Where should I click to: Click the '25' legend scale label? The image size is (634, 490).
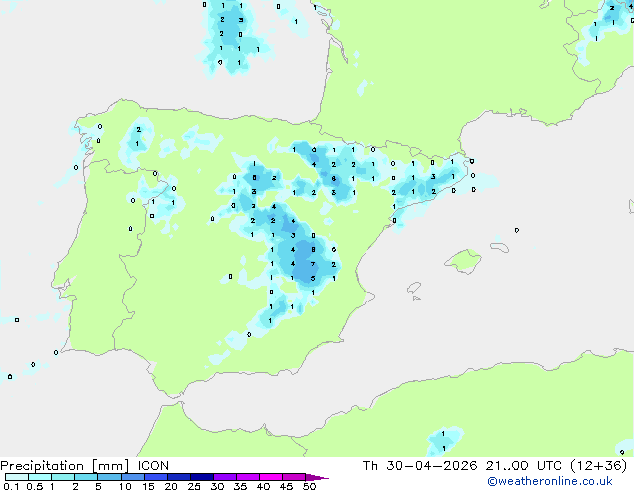click(x=194, y=486)
